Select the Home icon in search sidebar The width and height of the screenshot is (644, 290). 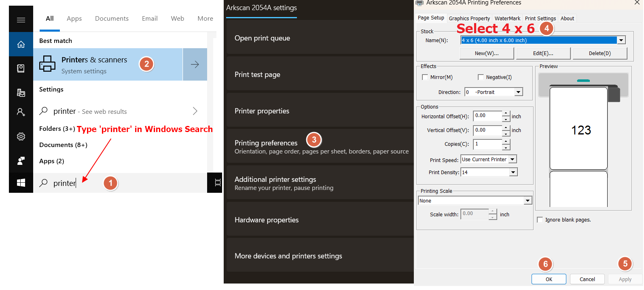[21, 44]
